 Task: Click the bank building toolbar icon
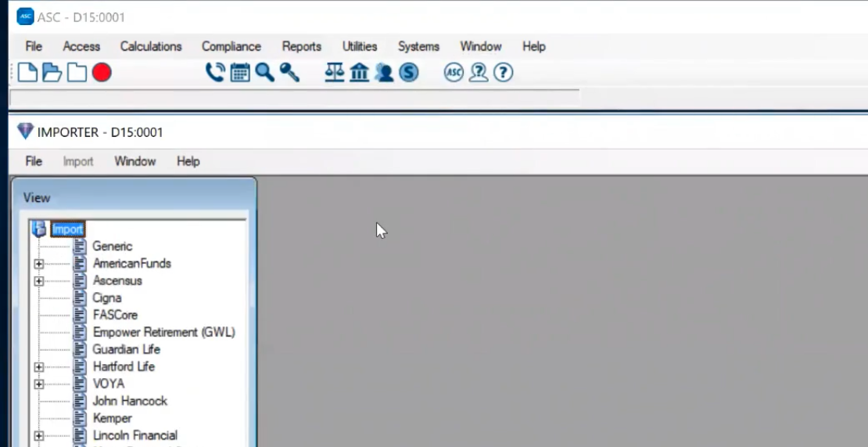point(359,73)
